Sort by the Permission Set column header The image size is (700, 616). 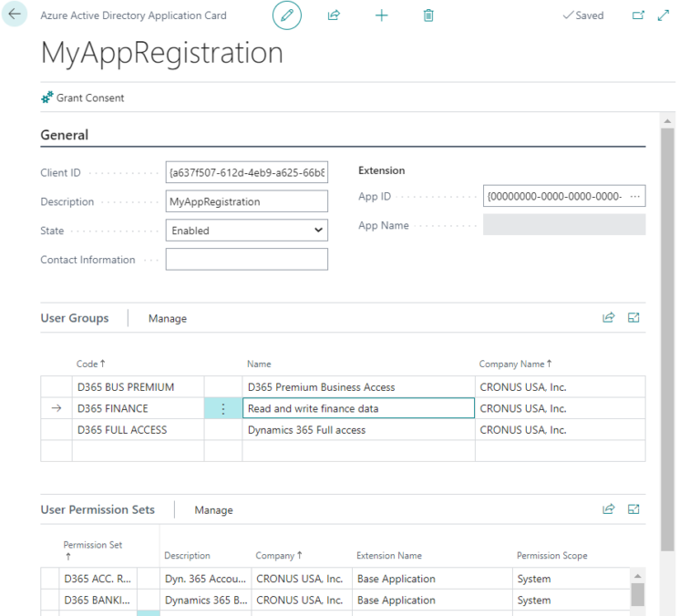[x=92, y=549]
